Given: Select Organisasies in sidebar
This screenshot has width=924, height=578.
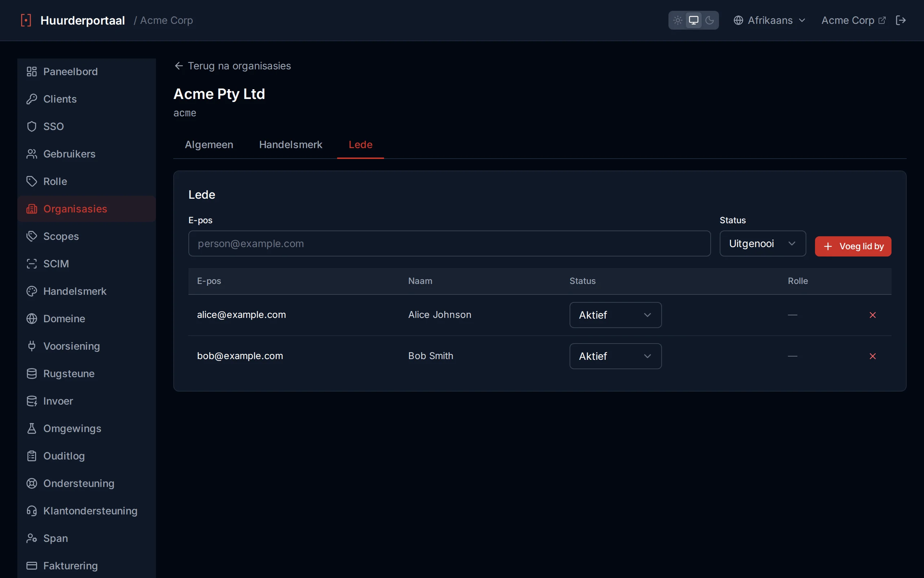Looking at the screenshot, I should point(87,209).
